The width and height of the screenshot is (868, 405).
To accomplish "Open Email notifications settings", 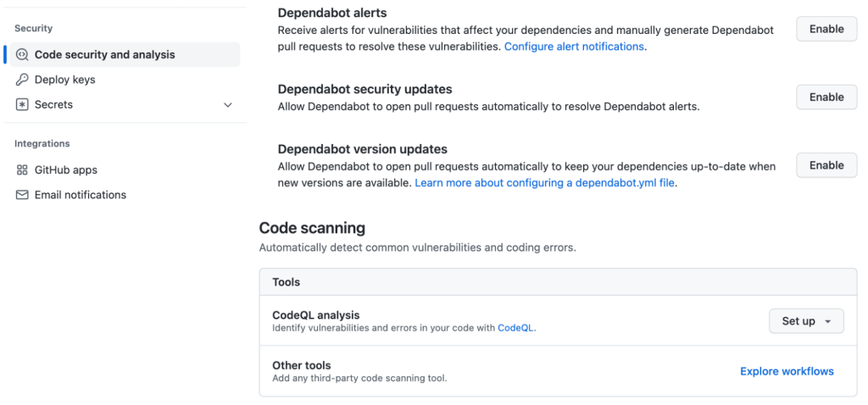I will [81, 195].
